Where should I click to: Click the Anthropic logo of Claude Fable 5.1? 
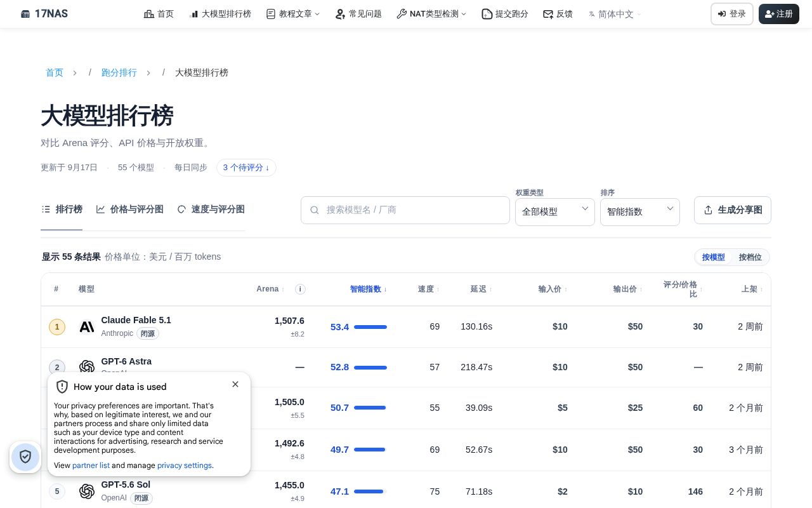coord(87,327)
